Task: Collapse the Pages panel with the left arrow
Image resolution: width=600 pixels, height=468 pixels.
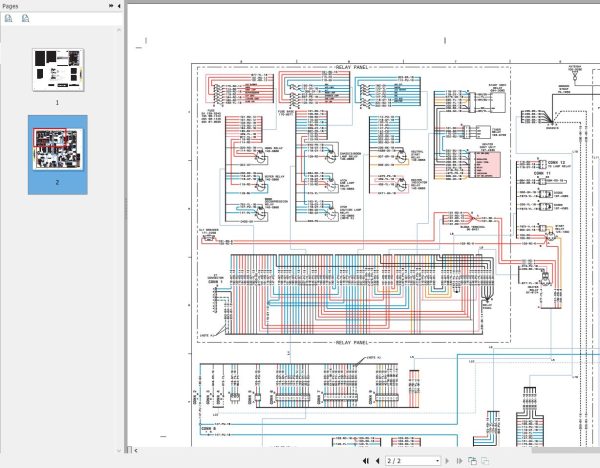Action: [119, 6]
